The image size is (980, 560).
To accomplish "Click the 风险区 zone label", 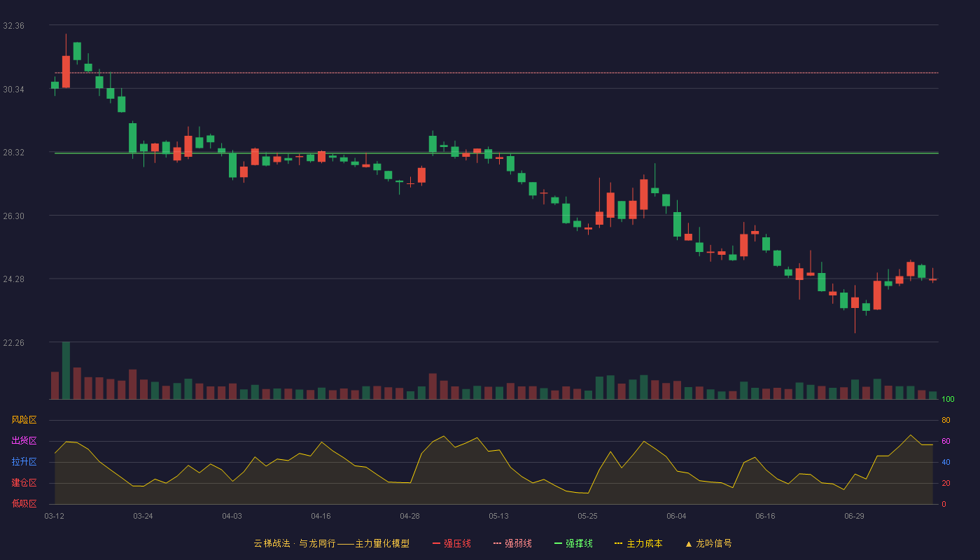I will [x=24, y=420].
